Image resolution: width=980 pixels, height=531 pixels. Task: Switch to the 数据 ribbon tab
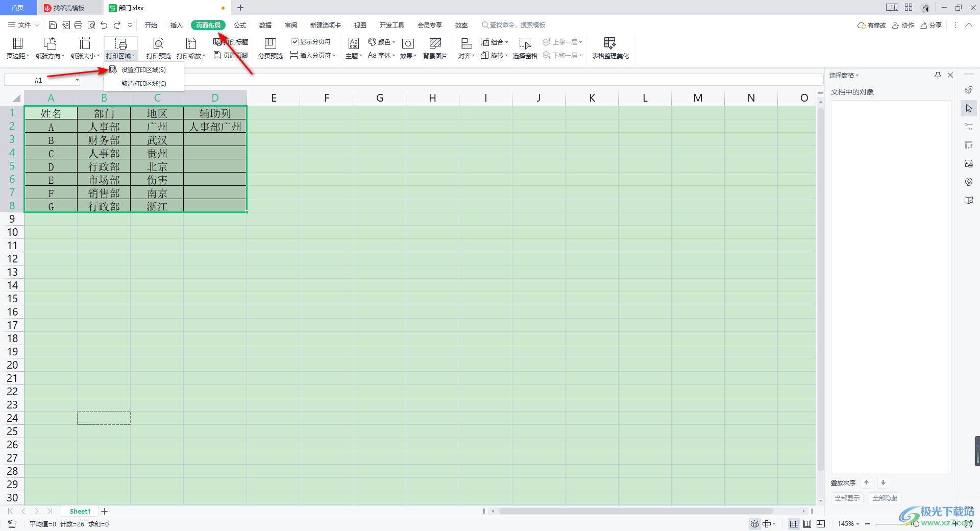tap(265, 25)
